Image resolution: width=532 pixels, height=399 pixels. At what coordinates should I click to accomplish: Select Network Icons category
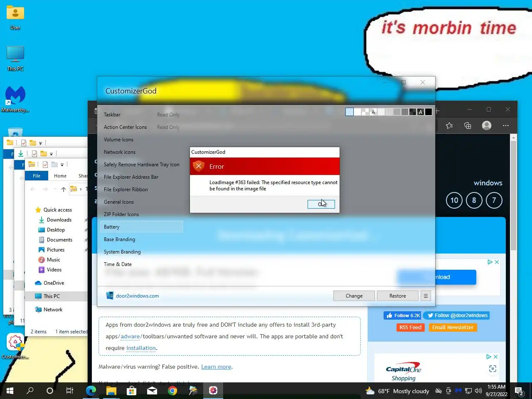120,152
